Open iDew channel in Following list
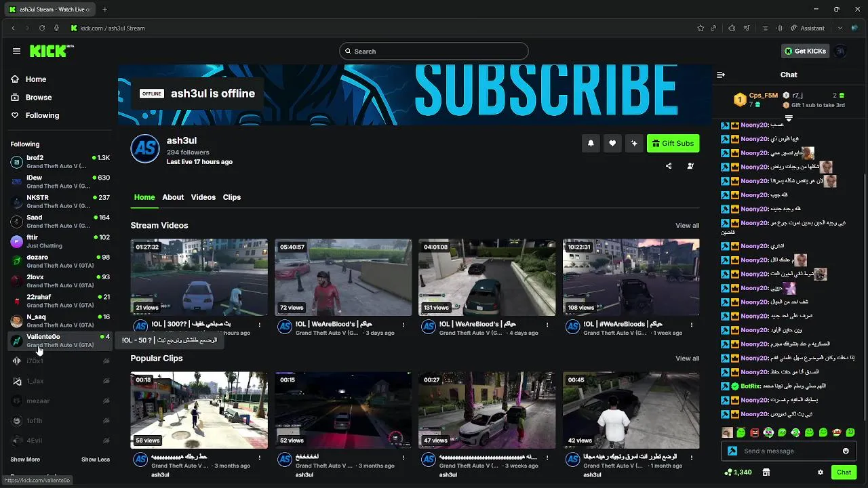Image resolution: width=868 pixels, height=488 pixels. 60,181
